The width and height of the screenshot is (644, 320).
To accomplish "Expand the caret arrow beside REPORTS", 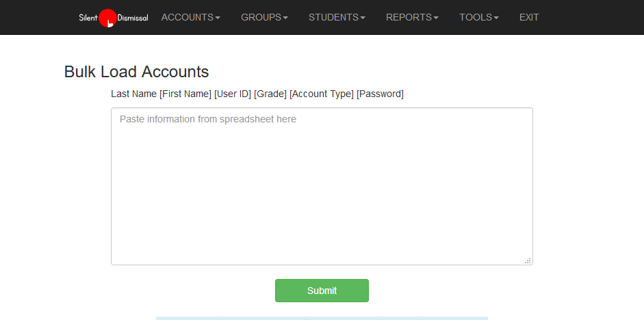I will 436,18.
